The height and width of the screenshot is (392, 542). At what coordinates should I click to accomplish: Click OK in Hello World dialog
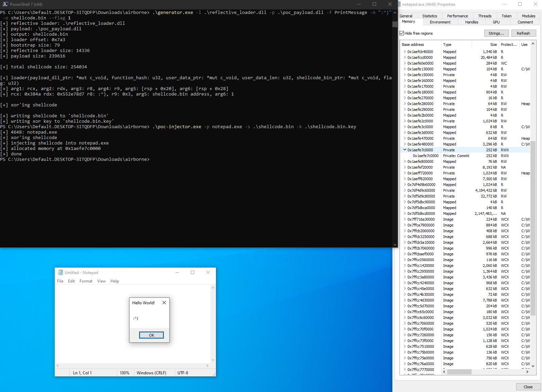(x=151, y=335)
